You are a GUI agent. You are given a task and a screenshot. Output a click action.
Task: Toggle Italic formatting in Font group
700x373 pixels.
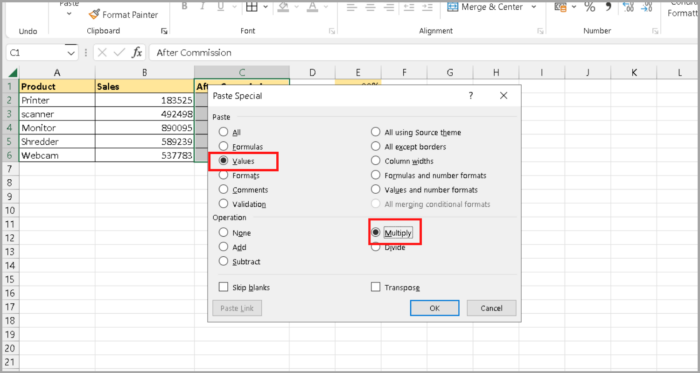tap(202, 6)
